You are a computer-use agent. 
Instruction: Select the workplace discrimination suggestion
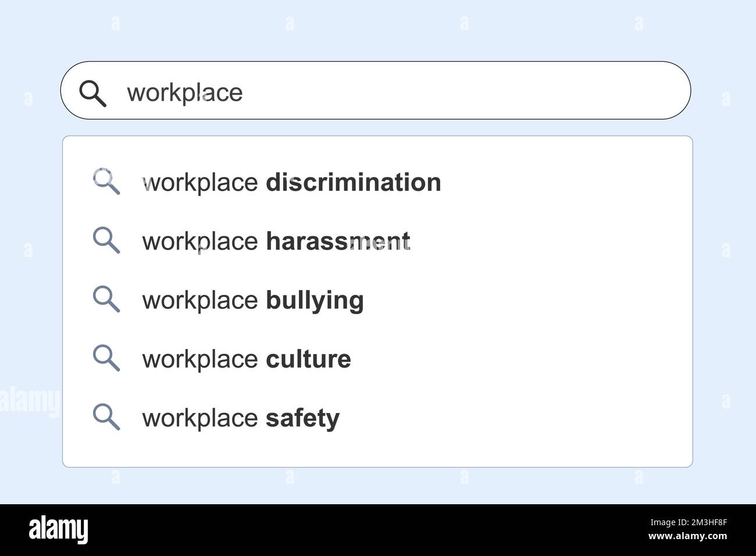tap(291, 183)
